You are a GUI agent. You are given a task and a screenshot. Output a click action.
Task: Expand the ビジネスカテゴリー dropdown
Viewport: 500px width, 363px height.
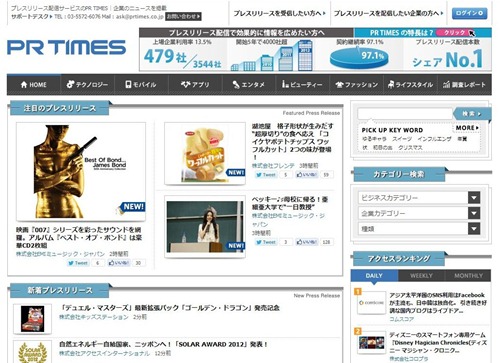(x=474, y=198)
